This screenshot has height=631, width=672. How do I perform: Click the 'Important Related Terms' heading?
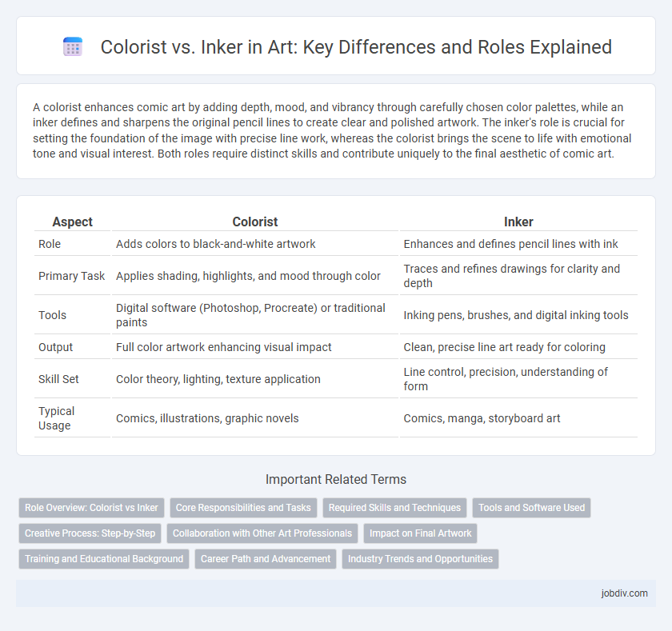pyautogui.click(x=336, y=479)
